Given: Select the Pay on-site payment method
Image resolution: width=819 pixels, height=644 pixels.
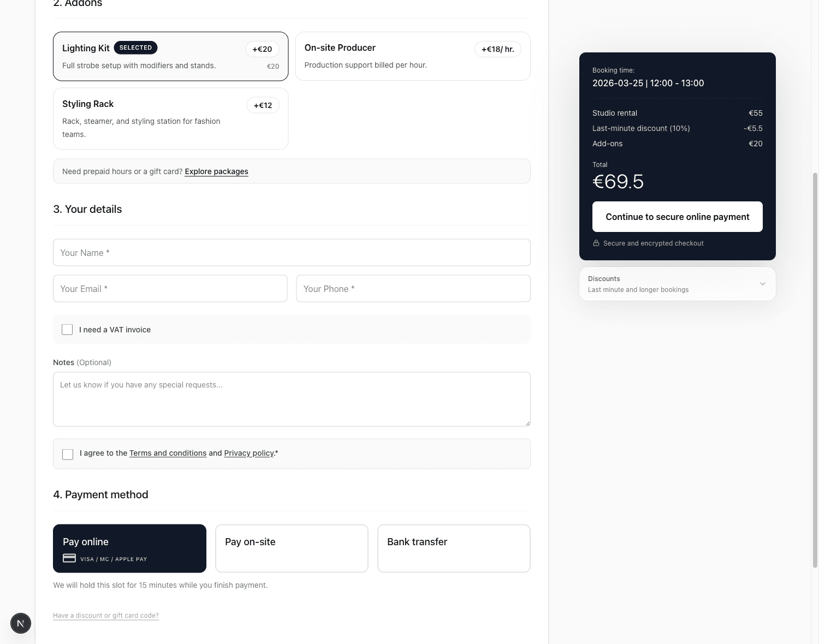Looking at the screenshot, I should point(291,548).
